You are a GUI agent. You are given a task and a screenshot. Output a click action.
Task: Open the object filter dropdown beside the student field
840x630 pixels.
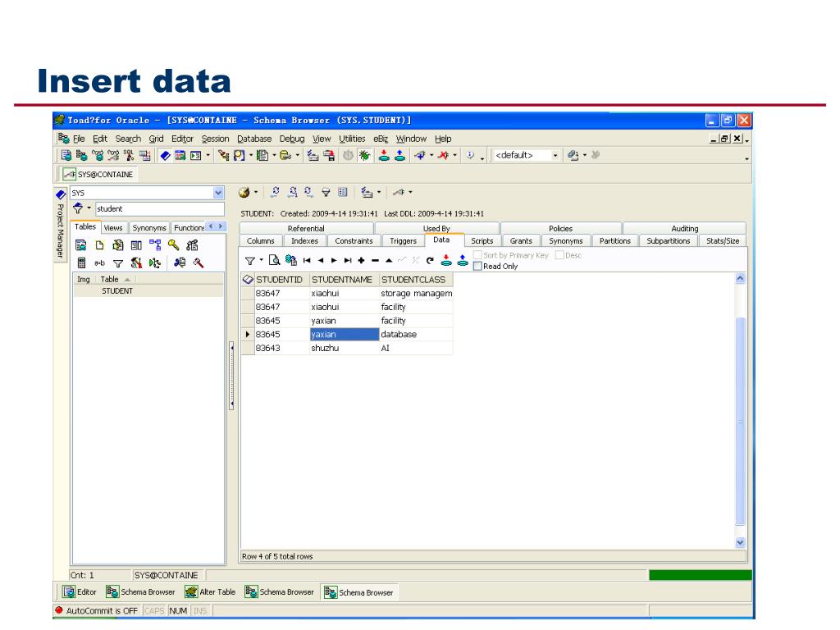coord(89,208)
